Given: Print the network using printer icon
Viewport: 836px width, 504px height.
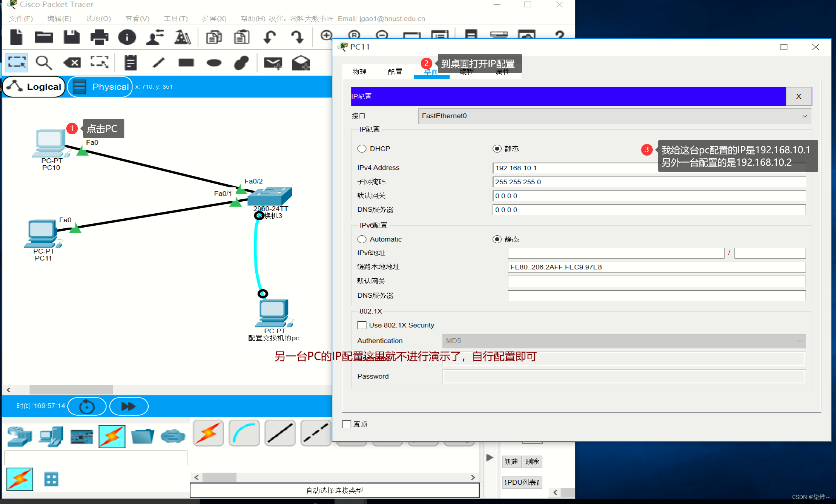Looking at the screenshot, I should click(x=99, y=38).
